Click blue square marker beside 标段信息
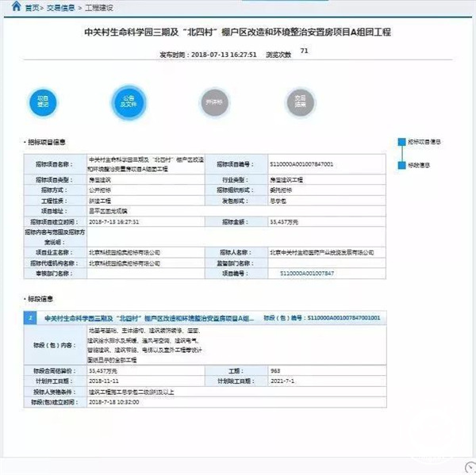 tap(402, 165)
